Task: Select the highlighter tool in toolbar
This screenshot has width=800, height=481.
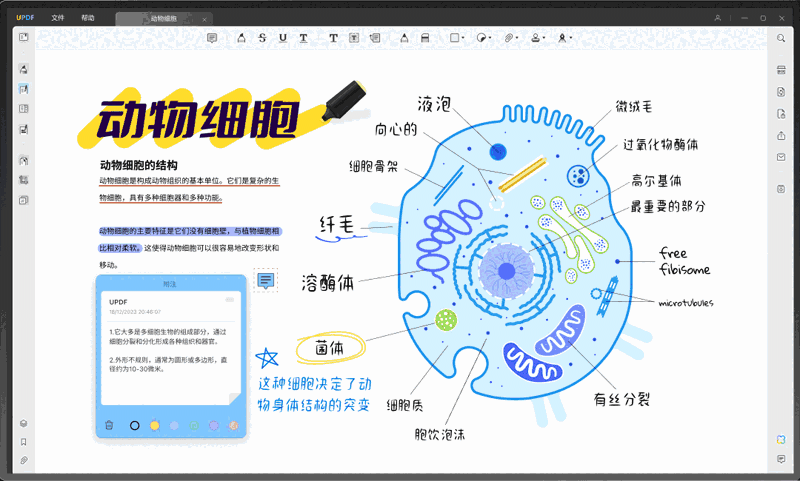Action: pyautogui.click(x=241, y=38)
